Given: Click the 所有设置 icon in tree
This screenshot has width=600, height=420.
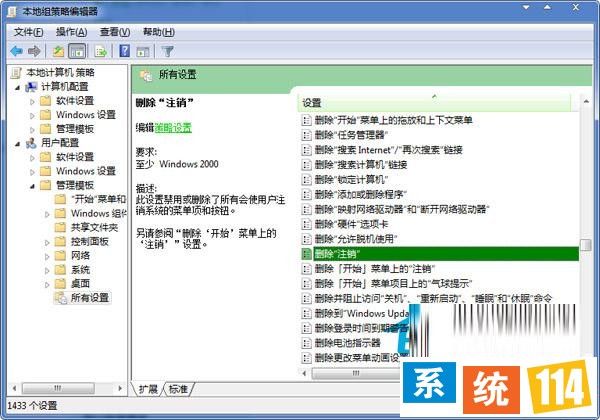Looking at the screenshot, I should tap(60, 298).
